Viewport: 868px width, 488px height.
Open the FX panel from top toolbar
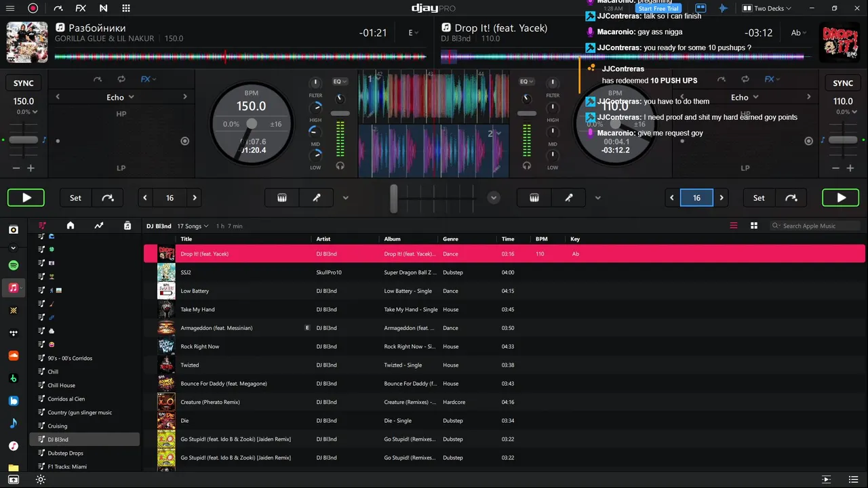click(x=81, y=8)
